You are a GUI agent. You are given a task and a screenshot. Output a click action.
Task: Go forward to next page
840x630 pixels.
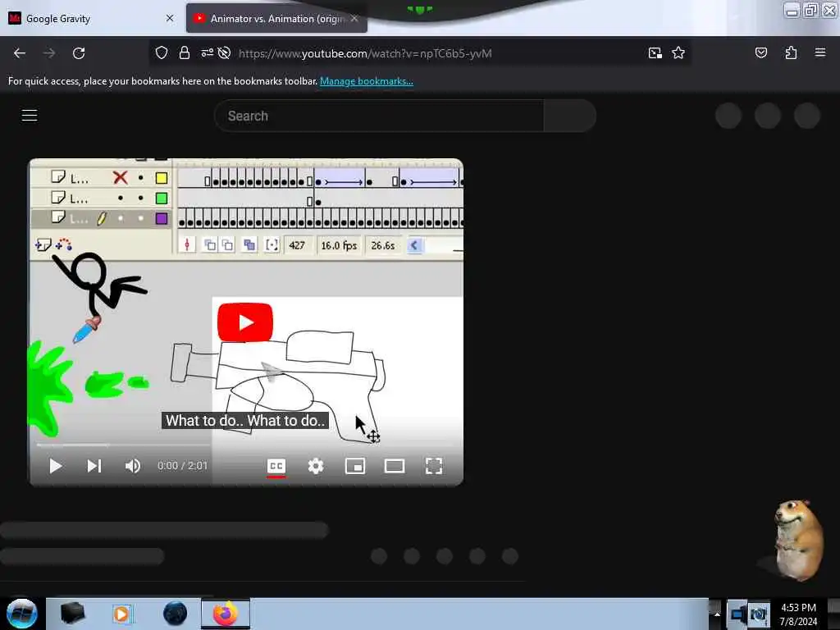pyautogui.click(x=48, y=53)
